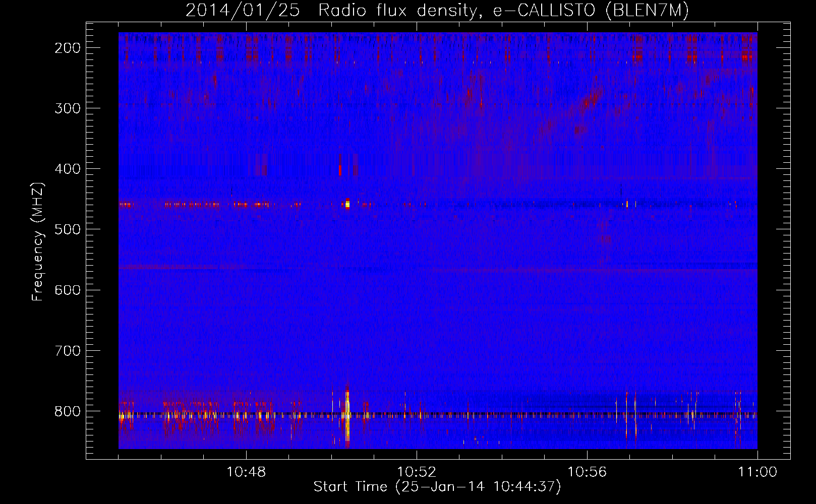Select the 300 frequency tick label
Image resolution: width=816 pixels, height=504 pixels.
click(68, 108)
